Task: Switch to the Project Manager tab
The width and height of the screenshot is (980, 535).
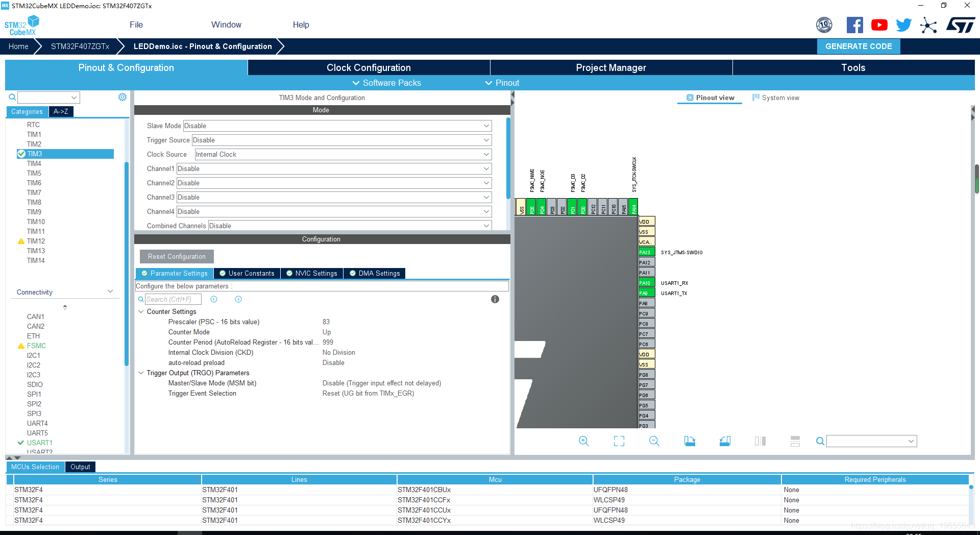Action: pyautogui.click(x=611, y=67)
